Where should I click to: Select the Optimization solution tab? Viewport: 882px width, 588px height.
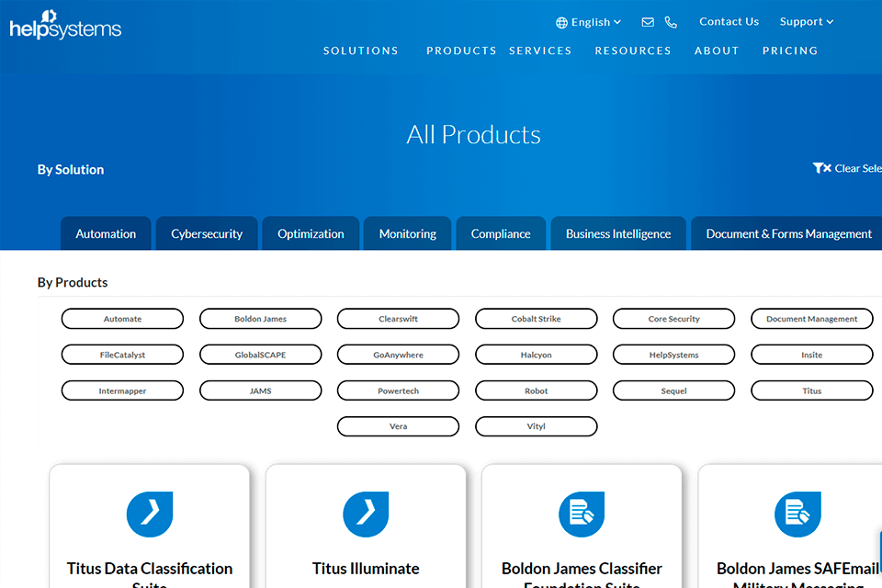311,233
